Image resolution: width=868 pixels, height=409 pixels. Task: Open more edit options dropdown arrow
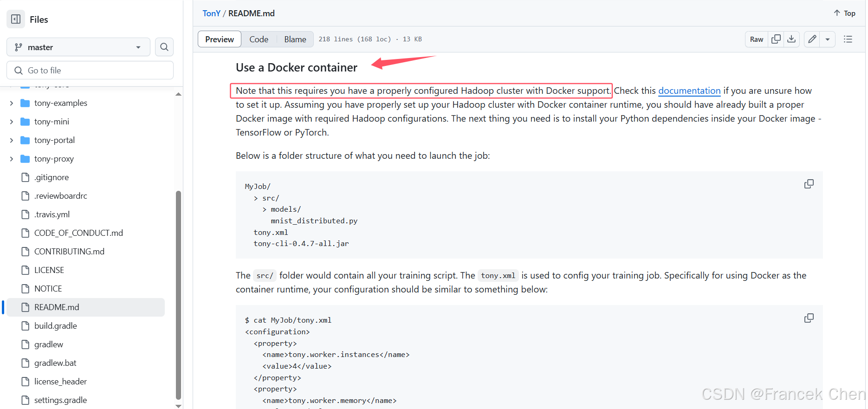tap(827, 39)
